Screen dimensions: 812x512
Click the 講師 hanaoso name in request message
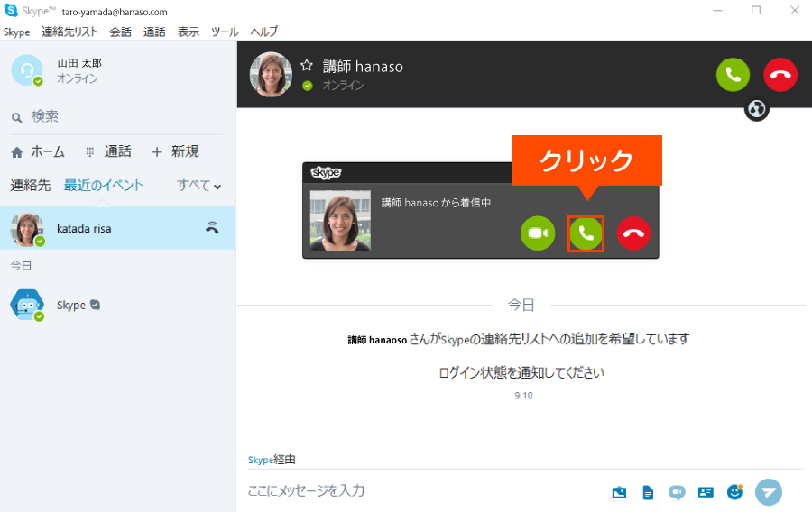point(377,341)
